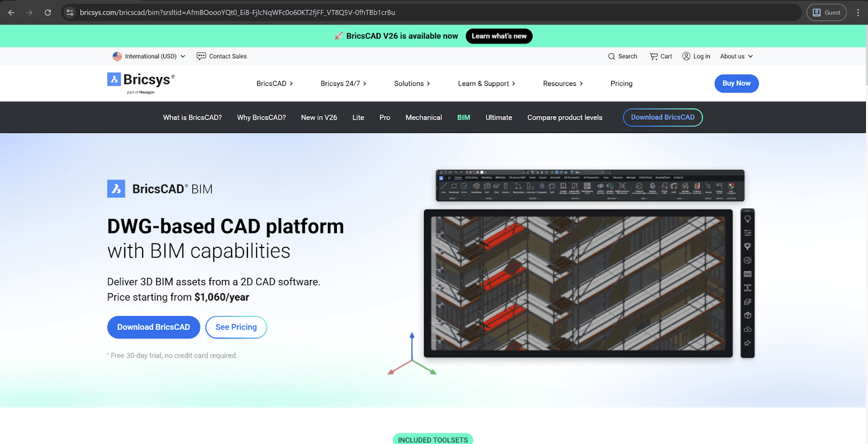Screen dimensions: 868x444
Task: Click the Log in user icon
Action: [x=686, y=56]
